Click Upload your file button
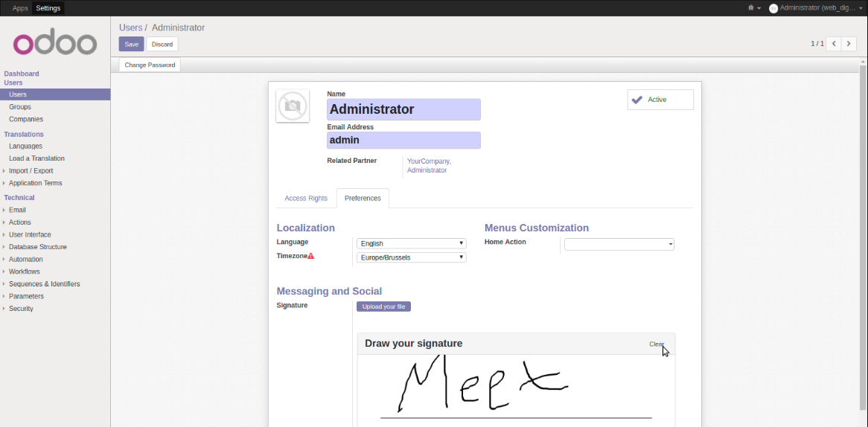The width and height of the screenshot is (868, 427). pyautogui.click(x=383, y=306)
